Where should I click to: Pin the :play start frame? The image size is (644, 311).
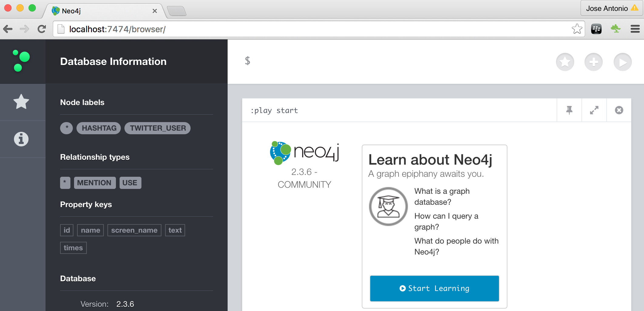[569, 110]
